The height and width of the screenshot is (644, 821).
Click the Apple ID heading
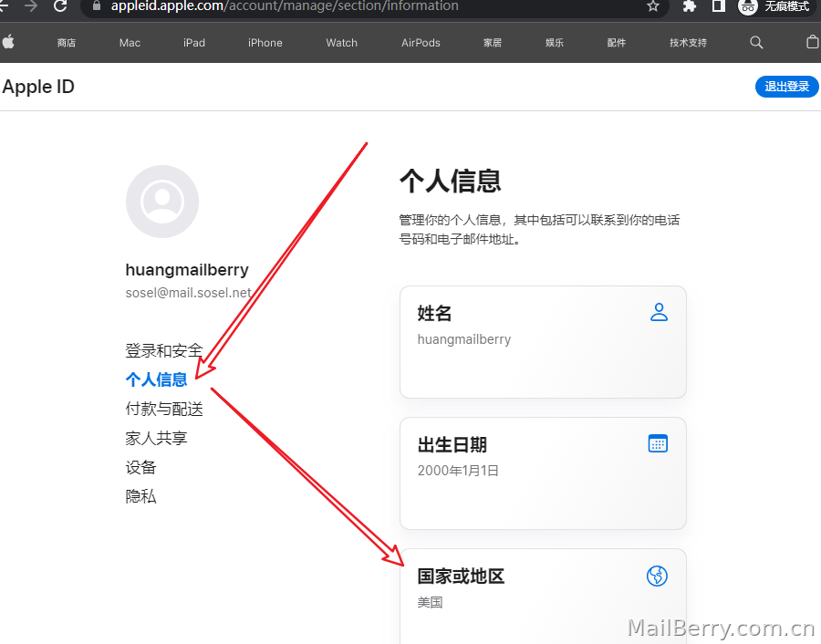38,87
